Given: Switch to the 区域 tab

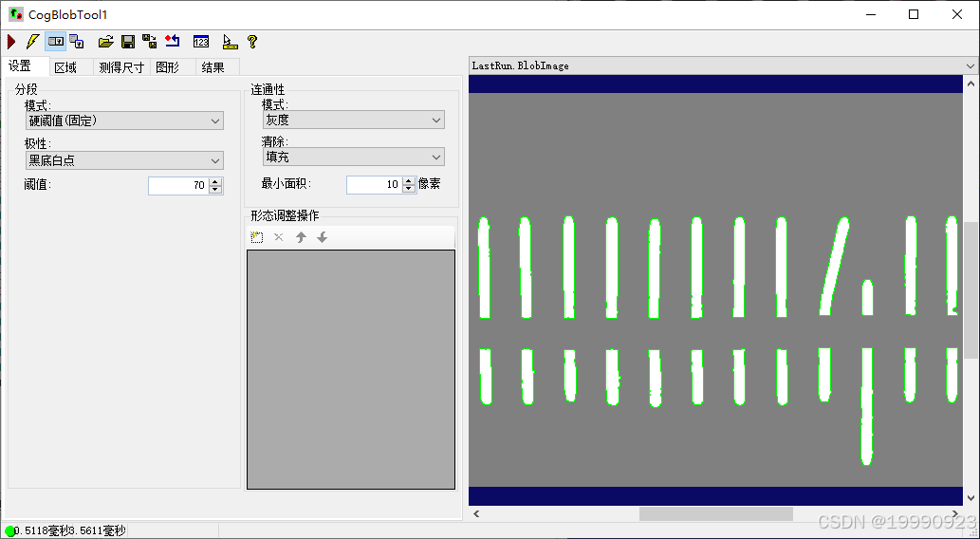Looking at the screenshot, I should pos(65,67).
